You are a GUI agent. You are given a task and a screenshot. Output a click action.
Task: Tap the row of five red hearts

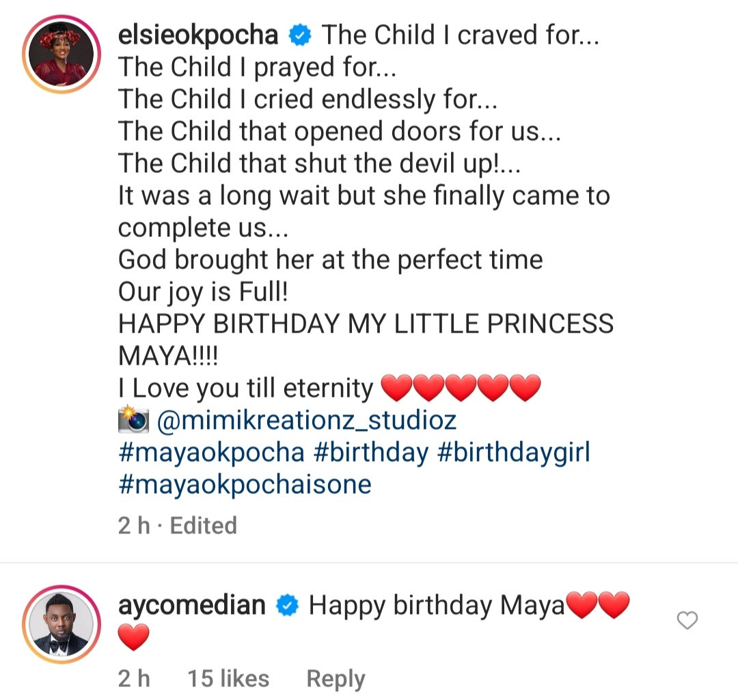click(x=460, y=389)
